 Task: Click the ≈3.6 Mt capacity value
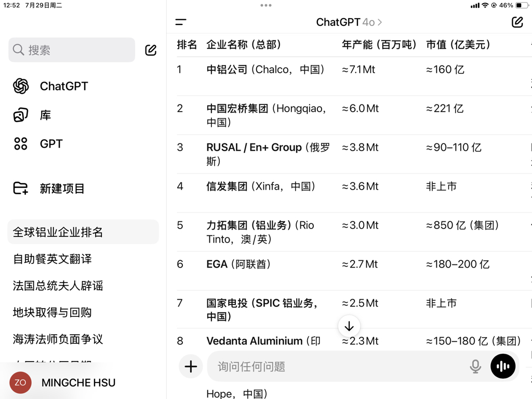[360, 187]
